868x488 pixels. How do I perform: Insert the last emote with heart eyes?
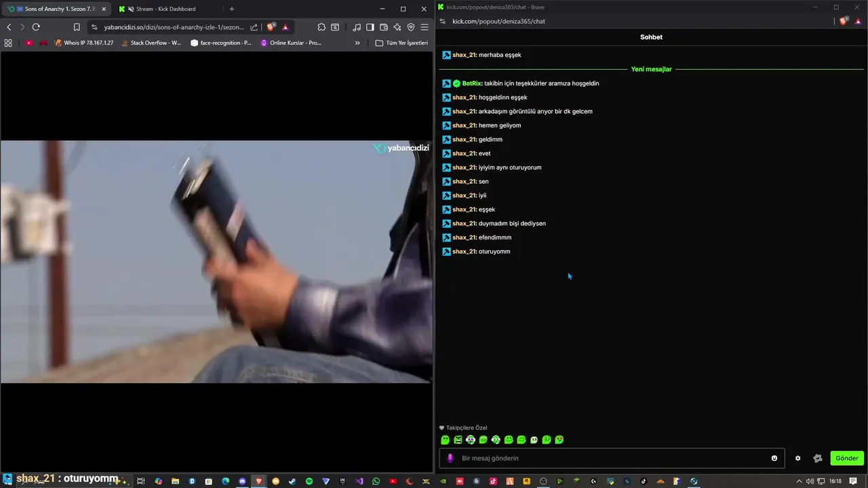click(559, 440)
